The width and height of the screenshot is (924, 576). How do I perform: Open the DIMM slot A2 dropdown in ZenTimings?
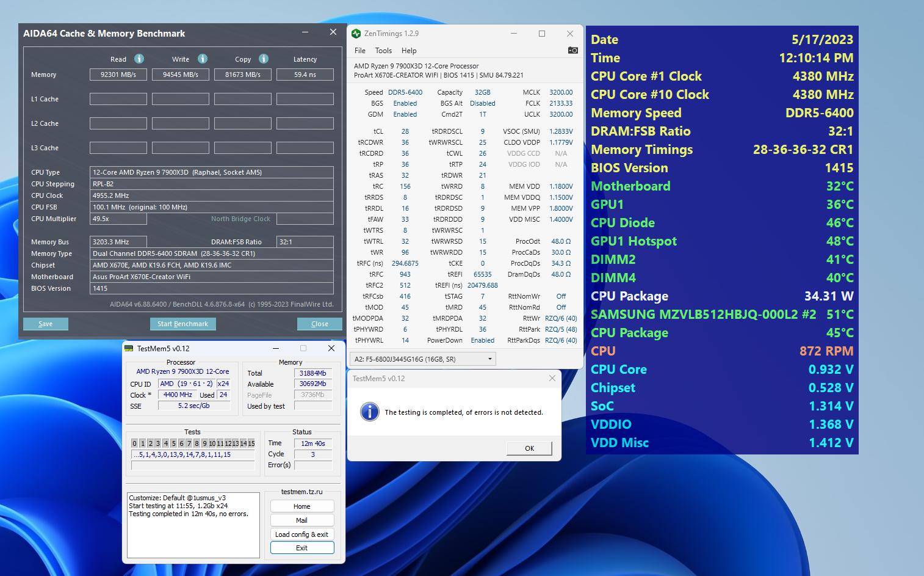point(423,359)
